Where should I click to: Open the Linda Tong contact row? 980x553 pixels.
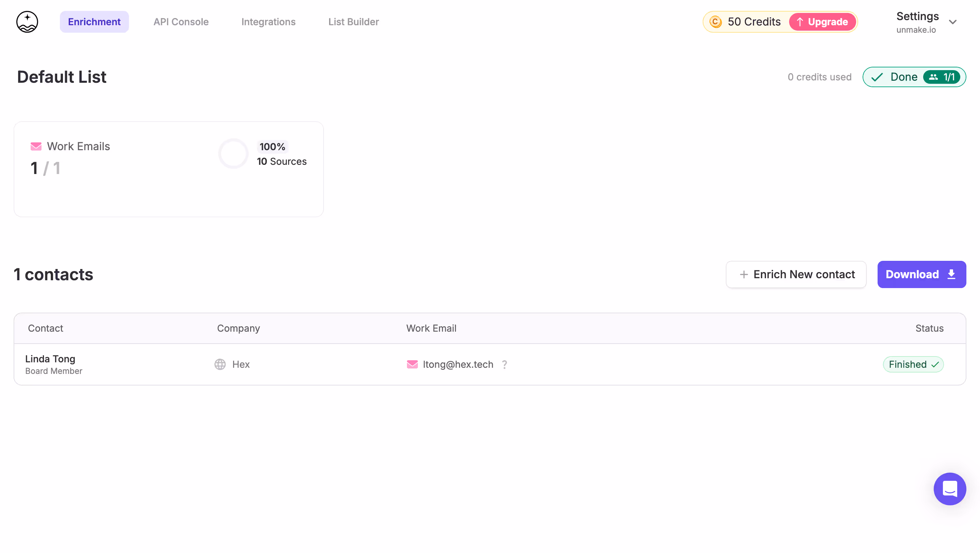point(50,364)
